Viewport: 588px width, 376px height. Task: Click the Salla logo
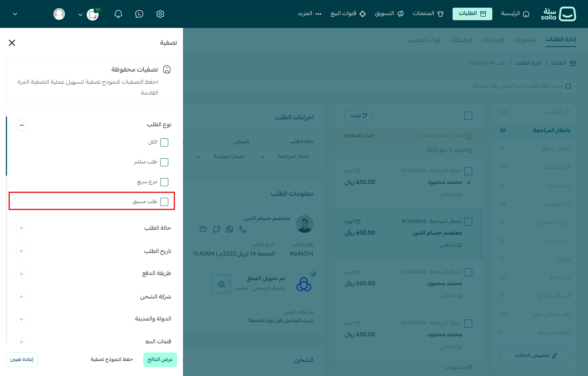point(558,14)
